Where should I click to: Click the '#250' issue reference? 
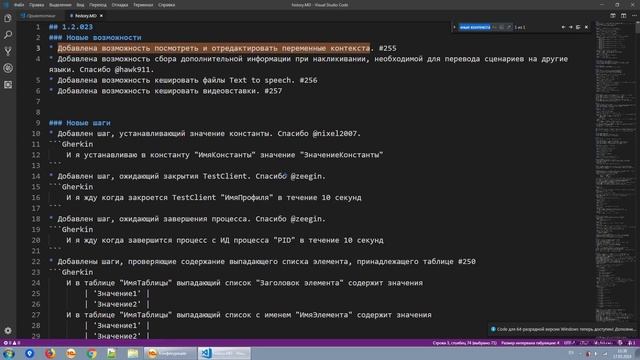467,262
